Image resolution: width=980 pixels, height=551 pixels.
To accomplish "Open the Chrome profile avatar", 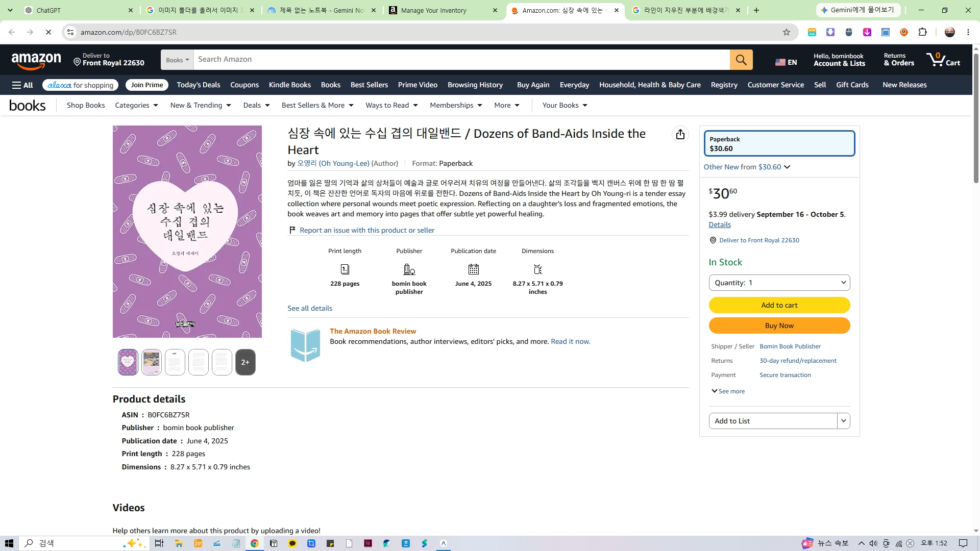I will (x=950, y=32).
